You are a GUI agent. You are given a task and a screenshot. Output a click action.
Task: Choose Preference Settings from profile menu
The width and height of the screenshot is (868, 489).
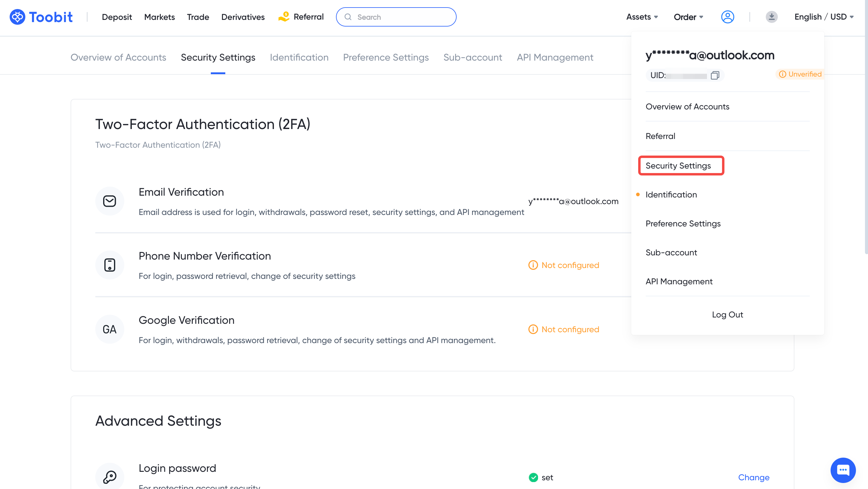point(683,224)
